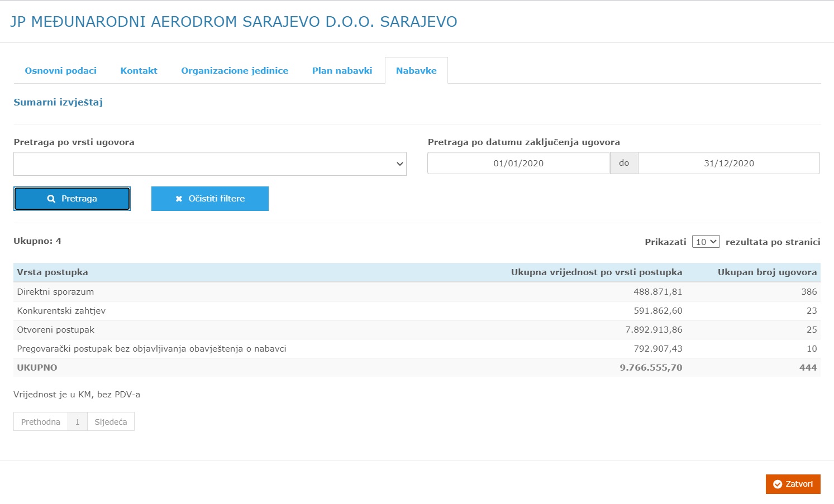The image size is (834, 504).
Task: Click the contract count 386
Action: (809, 292)
